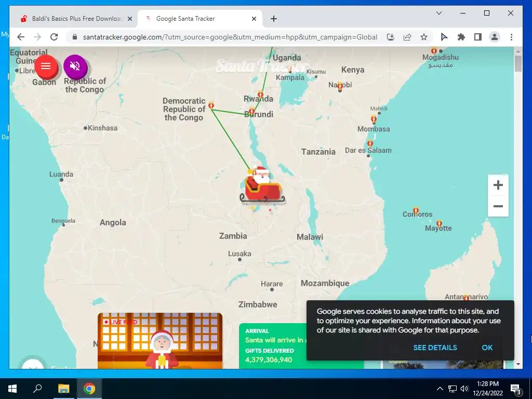This screenshot has height=399, width=532.
Task: Click the green Arrival info card
Action: (273, 345)
